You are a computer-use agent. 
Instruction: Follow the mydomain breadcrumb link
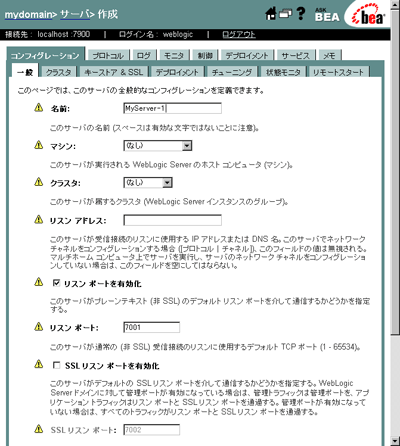coord(29,14)
